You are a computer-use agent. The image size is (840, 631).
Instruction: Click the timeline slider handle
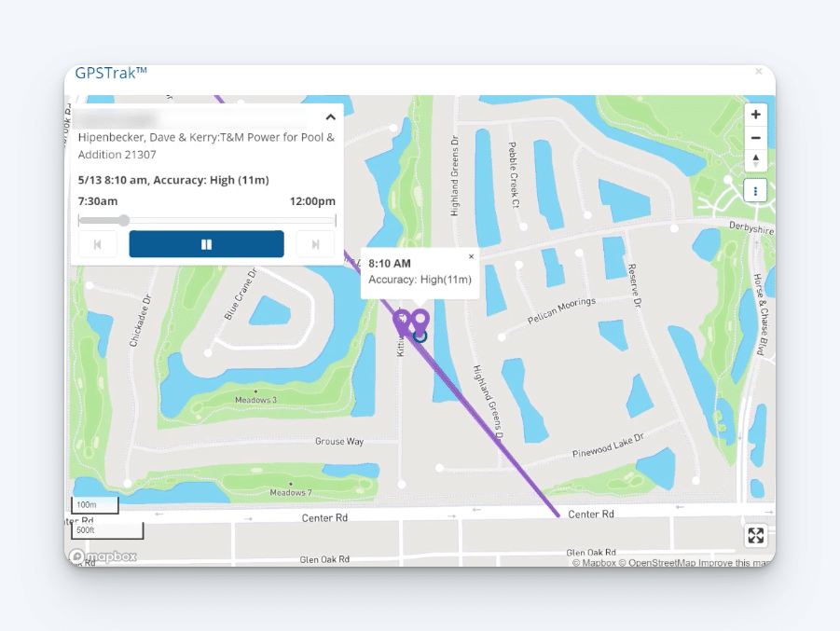[124, 220]
